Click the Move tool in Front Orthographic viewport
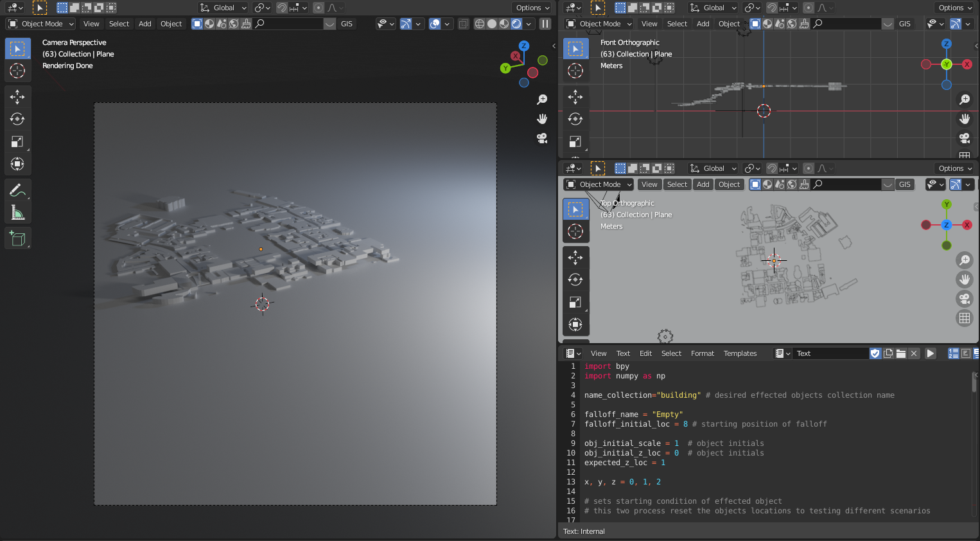The width and height of the screenshot is (980, 541). pyautogui.click(x=575, y=97)
